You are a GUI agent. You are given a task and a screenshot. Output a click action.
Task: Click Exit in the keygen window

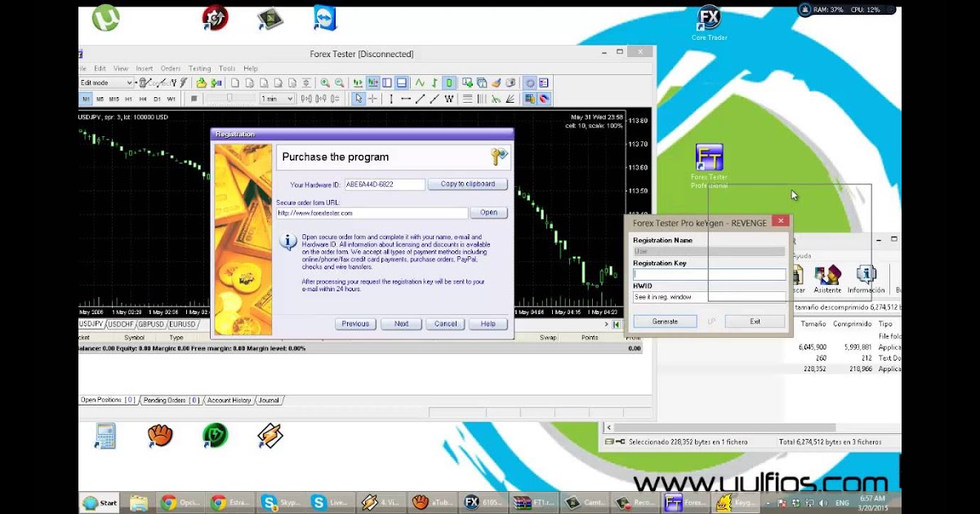pyautogui.click(x=755, y=321)
